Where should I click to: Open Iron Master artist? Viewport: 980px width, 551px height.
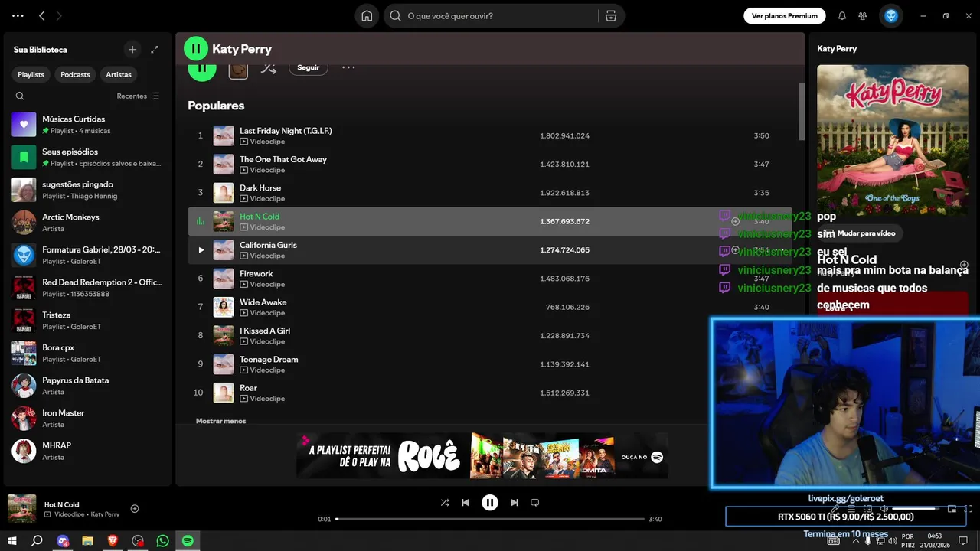[x=87, y=418]
